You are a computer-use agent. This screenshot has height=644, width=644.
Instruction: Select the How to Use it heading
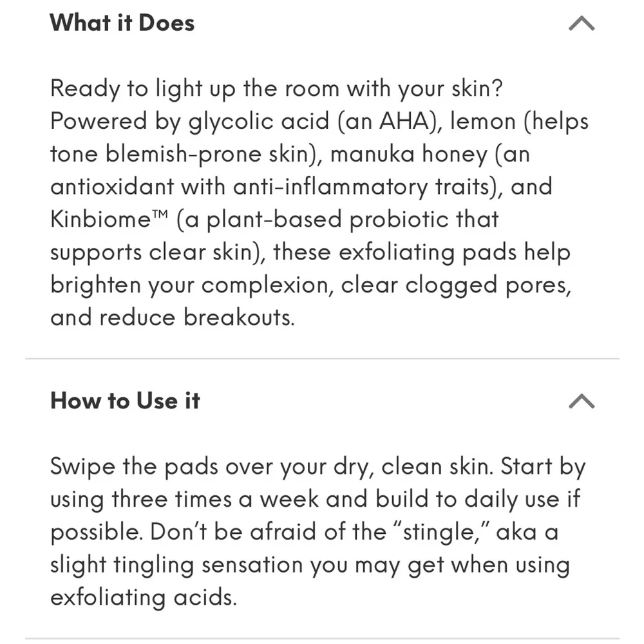pos(125,401)
